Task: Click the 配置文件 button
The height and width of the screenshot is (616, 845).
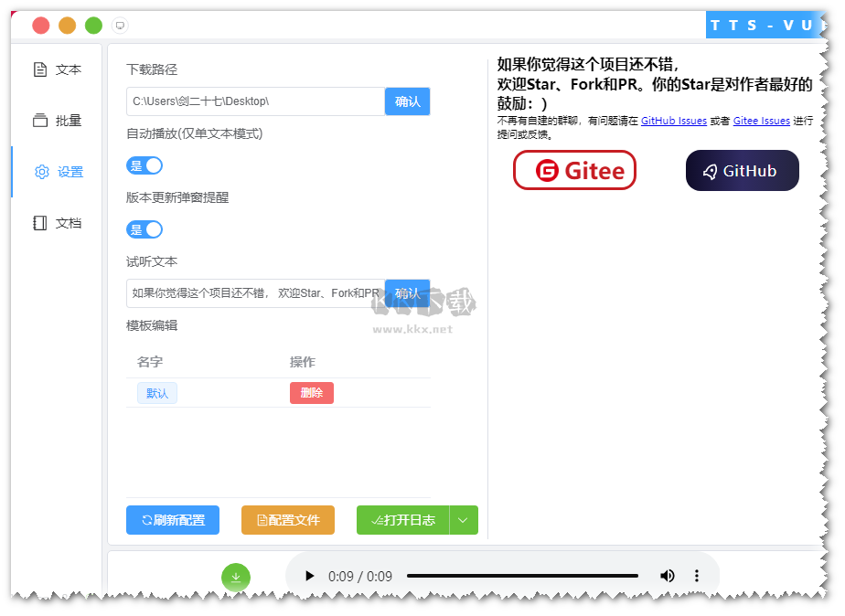Action: click(x=288, y=520)
